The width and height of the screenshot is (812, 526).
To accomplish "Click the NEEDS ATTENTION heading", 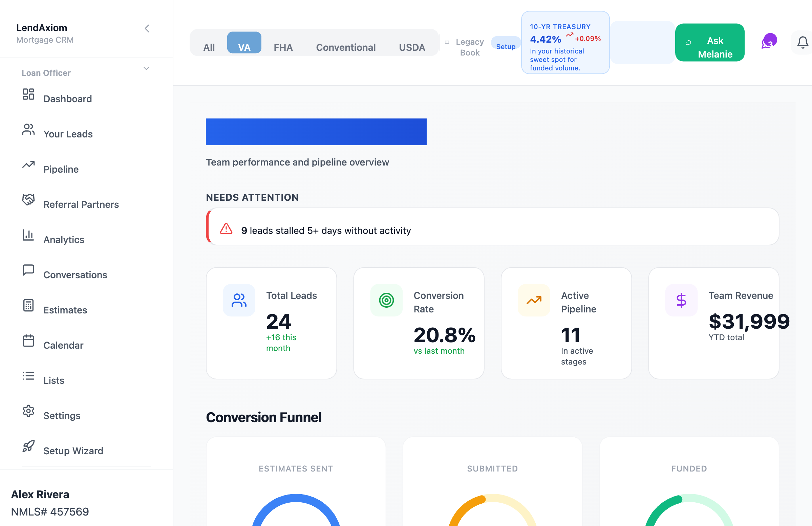I will [x=252, y=197].
